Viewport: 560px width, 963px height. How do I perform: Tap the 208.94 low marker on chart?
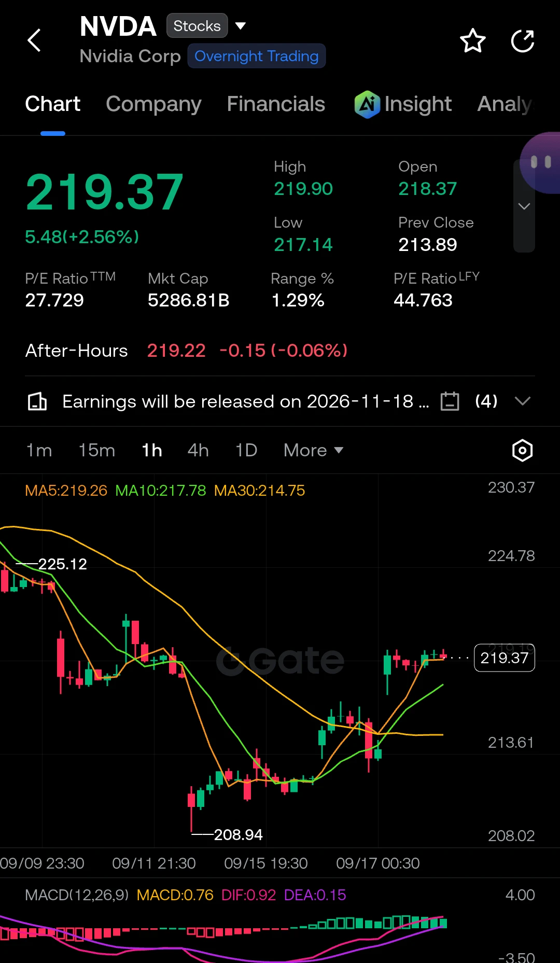click(238, 834)
